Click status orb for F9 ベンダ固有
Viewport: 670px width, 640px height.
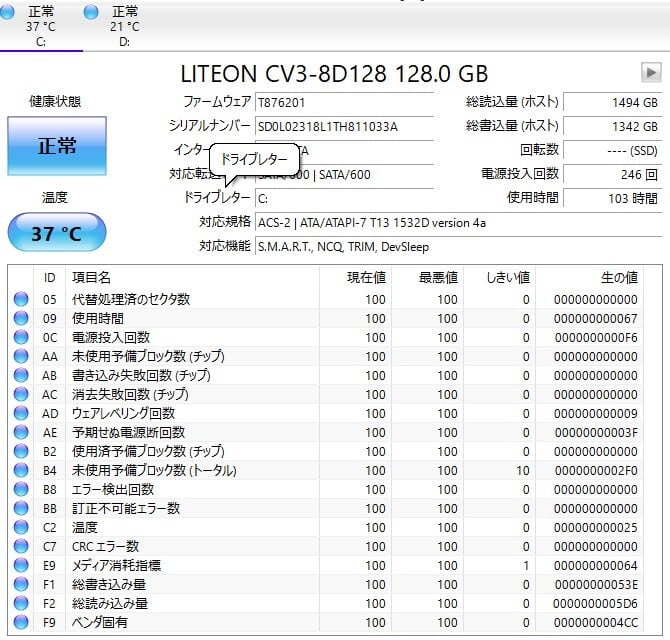click(21, 623)
